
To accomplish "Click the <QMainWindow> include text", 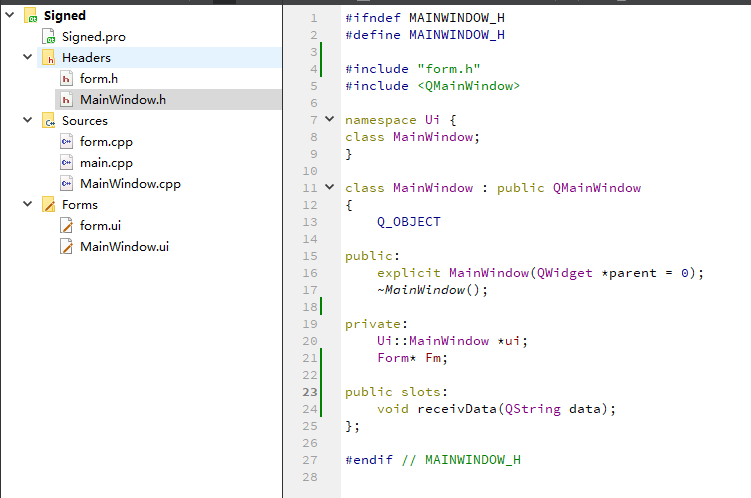I will 468,86.
